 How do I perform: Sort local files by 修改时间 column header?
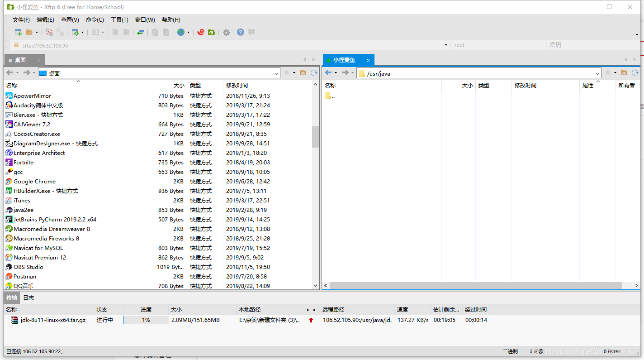click(257, 85)
